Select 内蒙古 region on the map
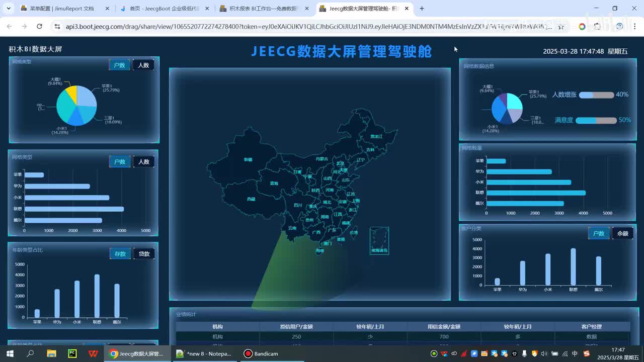The height and width of the screenshot is (362, 644). [322, 159]
